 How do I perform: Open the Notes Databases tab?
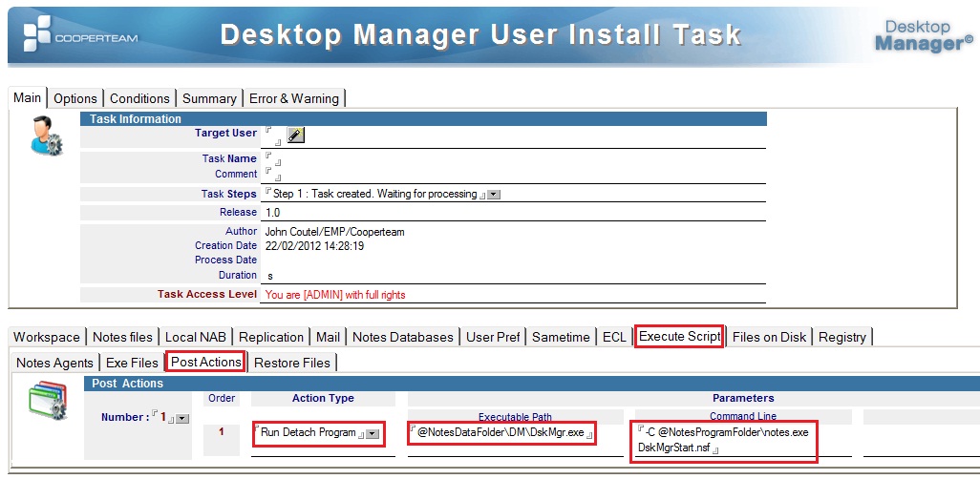(x=403, y=337)
